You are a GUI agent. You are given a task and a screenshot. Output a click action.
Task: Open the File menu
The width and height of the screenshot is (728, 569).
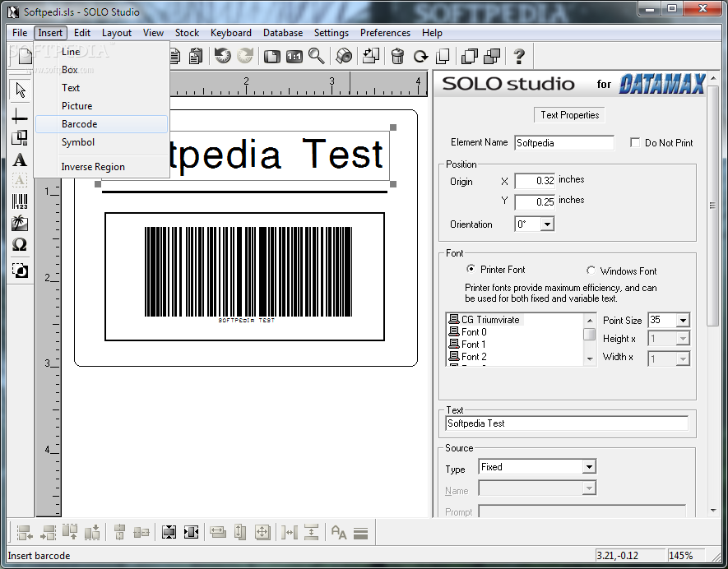click(20, 33)
